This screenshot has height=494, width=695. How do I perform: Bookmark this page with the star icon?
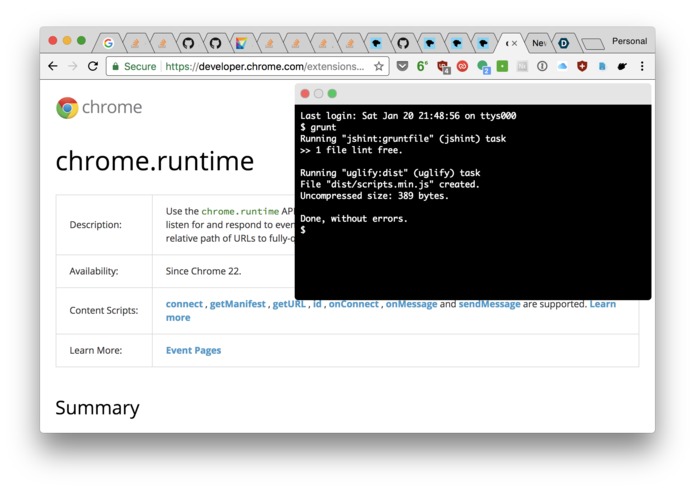click(379, 66)
